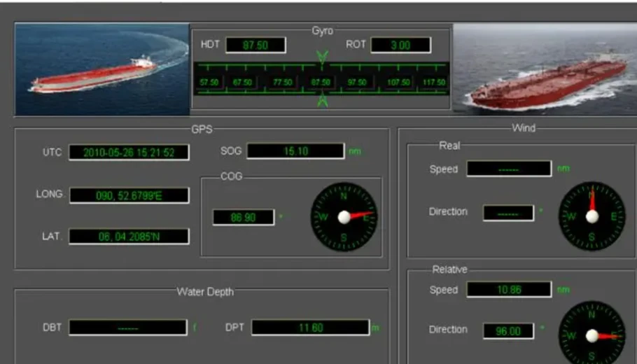The image size is (637, 364).
Task: Click the UTC date and time field
Action: pos(129,152)
